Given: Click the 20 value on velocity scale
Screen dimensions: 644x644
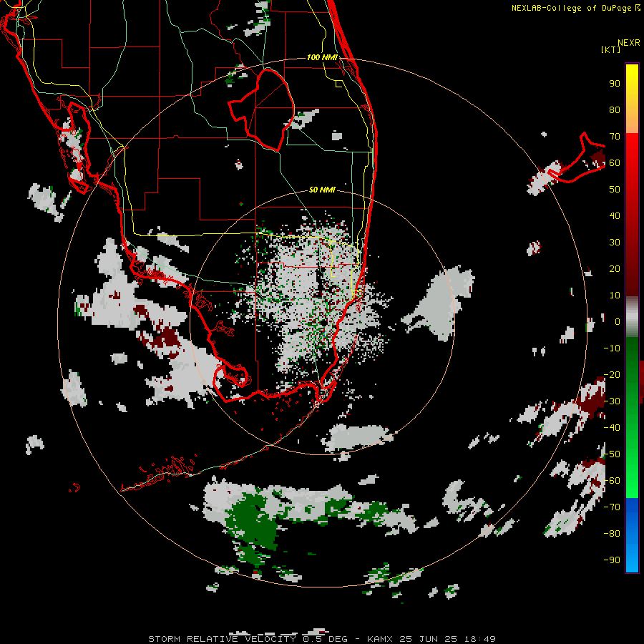Looking at the screenshot, I should coord(615,268).
